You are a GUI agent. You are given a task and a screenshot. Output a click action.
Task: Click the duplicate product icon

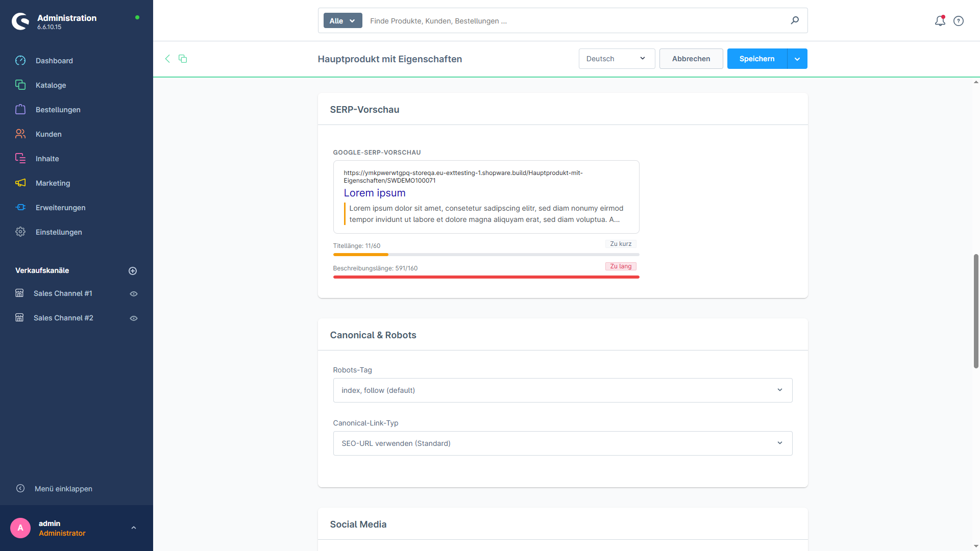click(183, 59)
